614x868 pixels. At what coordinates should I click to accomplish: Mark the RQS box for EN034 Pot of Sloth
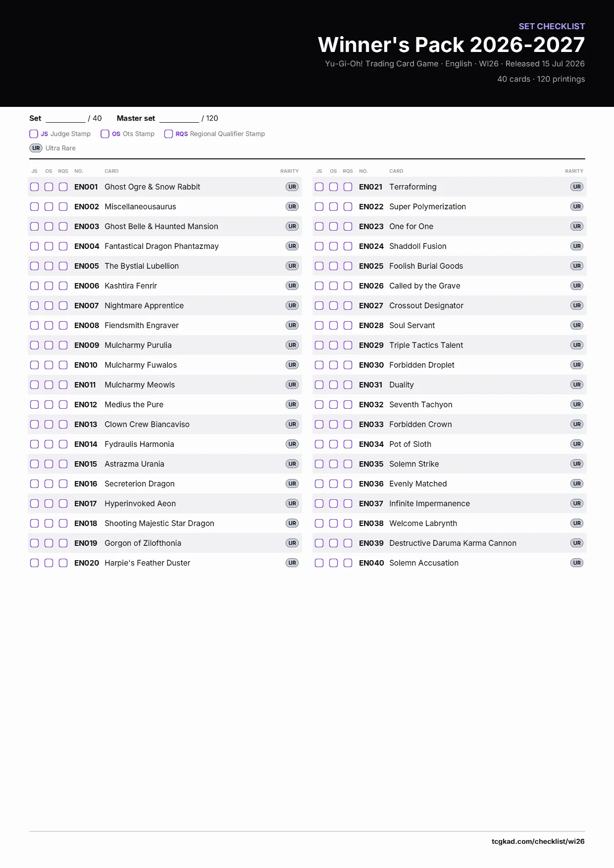click(x=348, y=444)
